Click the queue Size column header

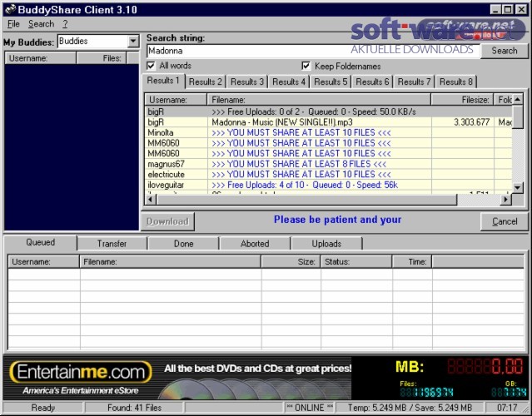[x=291, y=262]
